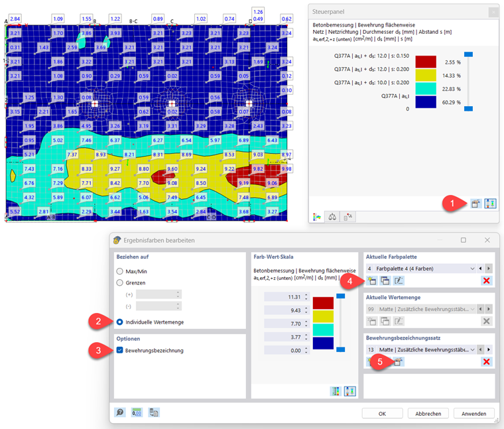Viewport: 504px width, 429px height.
Task: Click lower slider handle in Farb-Wert-Skala
Action: coord(341,349)
